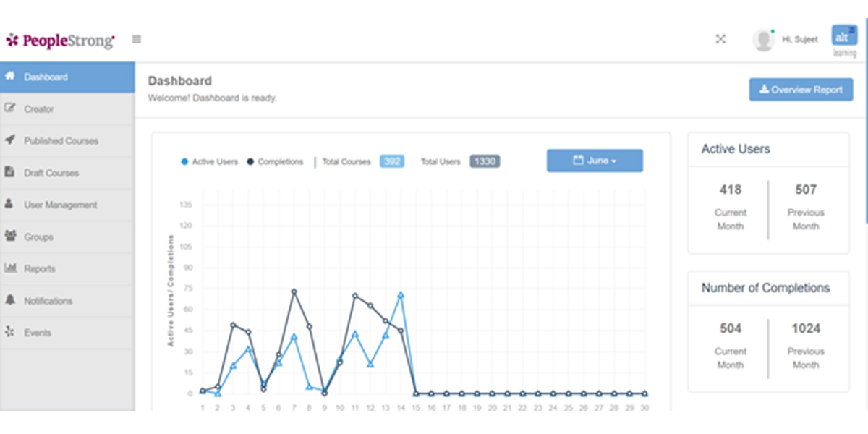This screenshot has width=868, height=434.
Task: Toggle Completions series in chart legend
Action: pos(276,162)
